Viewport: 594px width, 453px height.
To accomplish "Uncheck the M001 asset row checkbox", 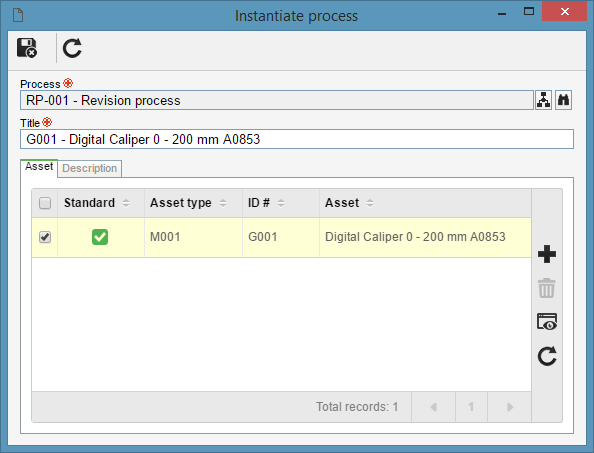I will 45,237.
